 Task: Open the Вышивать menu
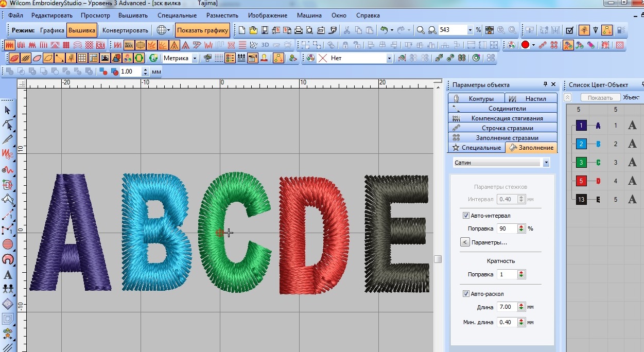coord(133,15)
